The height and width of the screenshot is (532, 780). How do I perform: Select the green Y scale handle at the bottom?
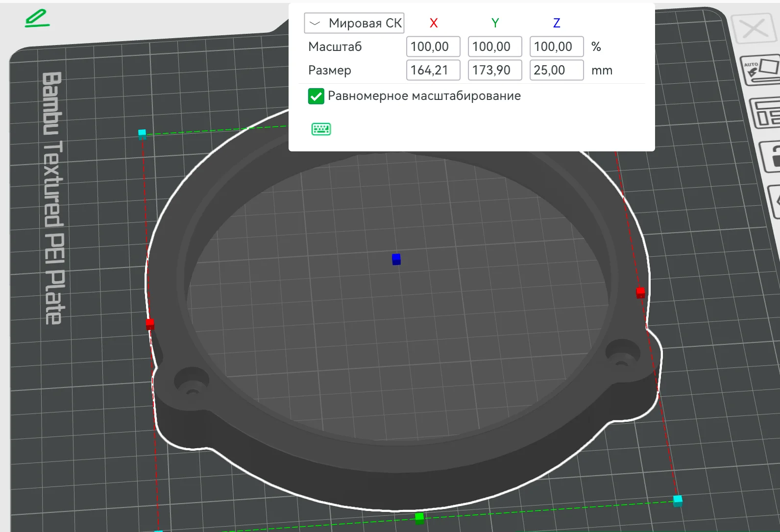(419, 518)
